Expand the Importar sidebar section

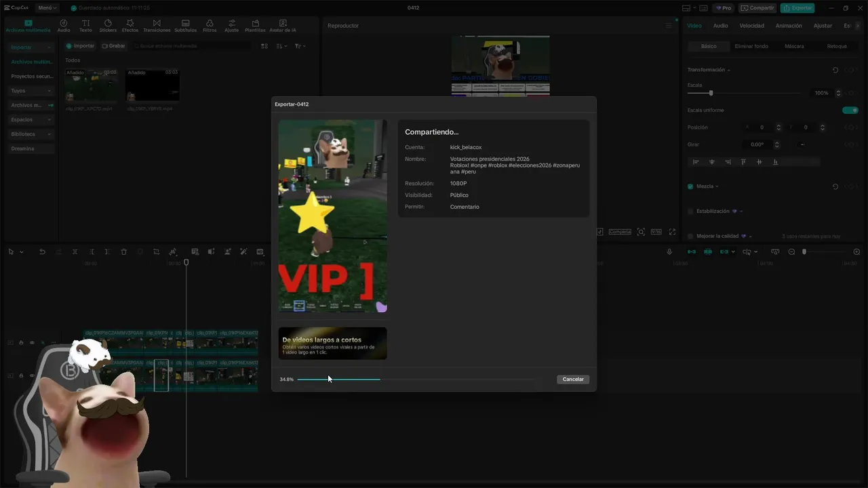[x=32, y=47]
